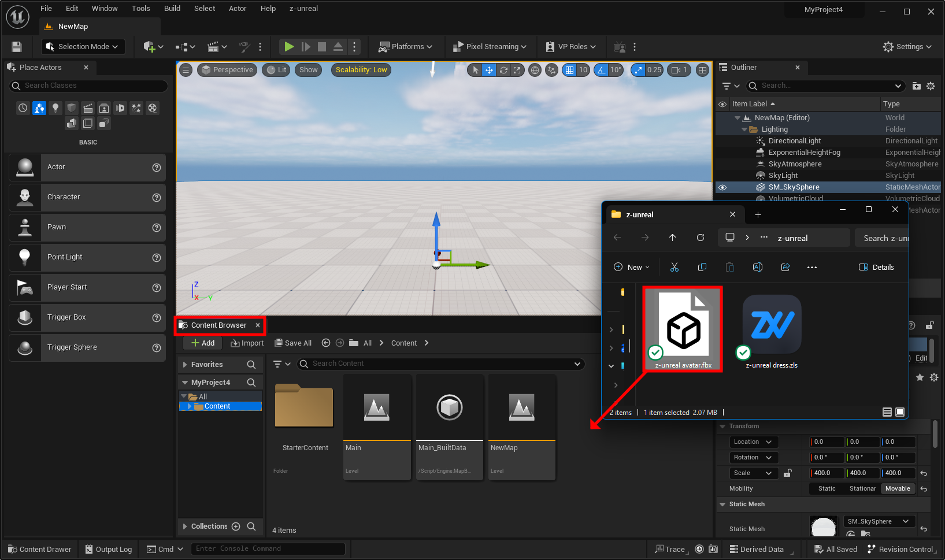Open the Platforms menu
This screenshot has width=945, height=560.
(x=405, y=47)
